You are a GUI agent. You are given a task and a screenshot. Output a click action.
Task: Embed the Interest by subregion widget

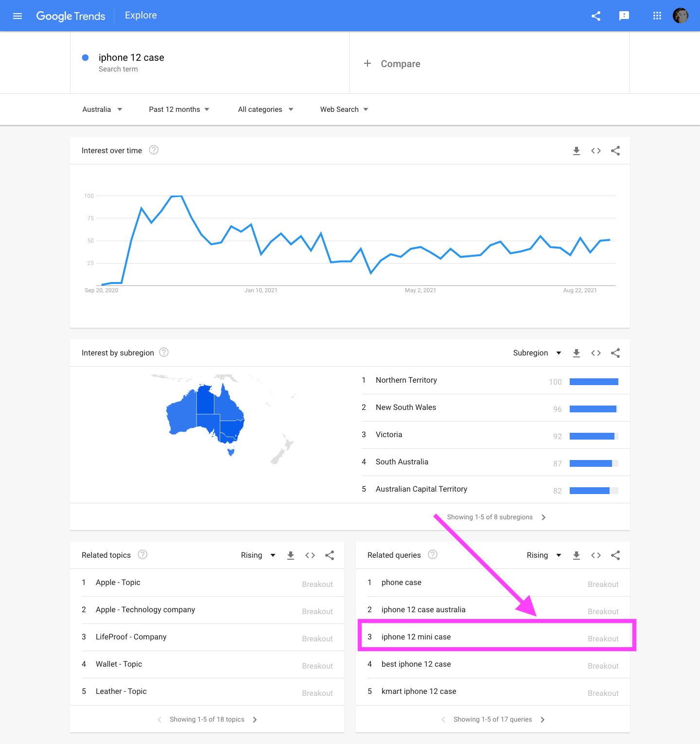[x=596, y=353]
